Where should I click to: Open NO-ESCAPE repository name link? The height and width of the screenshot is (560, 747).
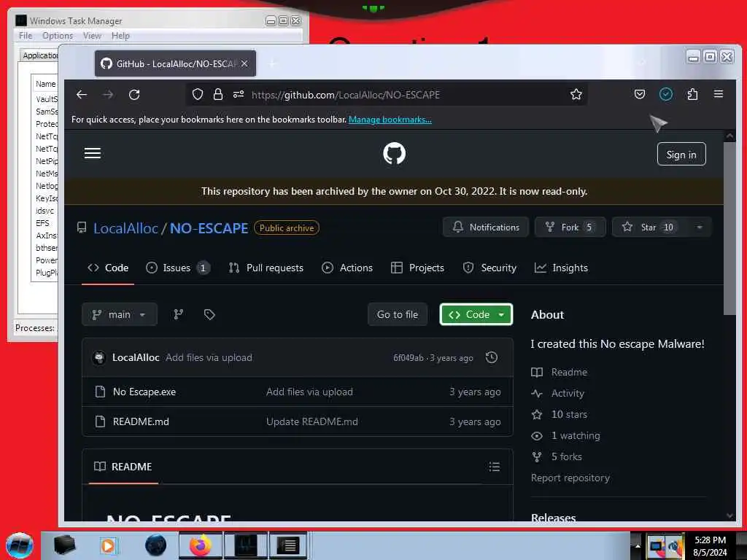[x=209, y=228]
